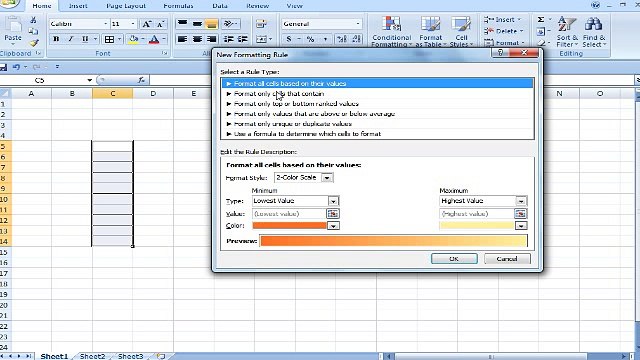Click the Bottom Align icon
The width and height of the screenshot is (640, 360).
point(211,24)
